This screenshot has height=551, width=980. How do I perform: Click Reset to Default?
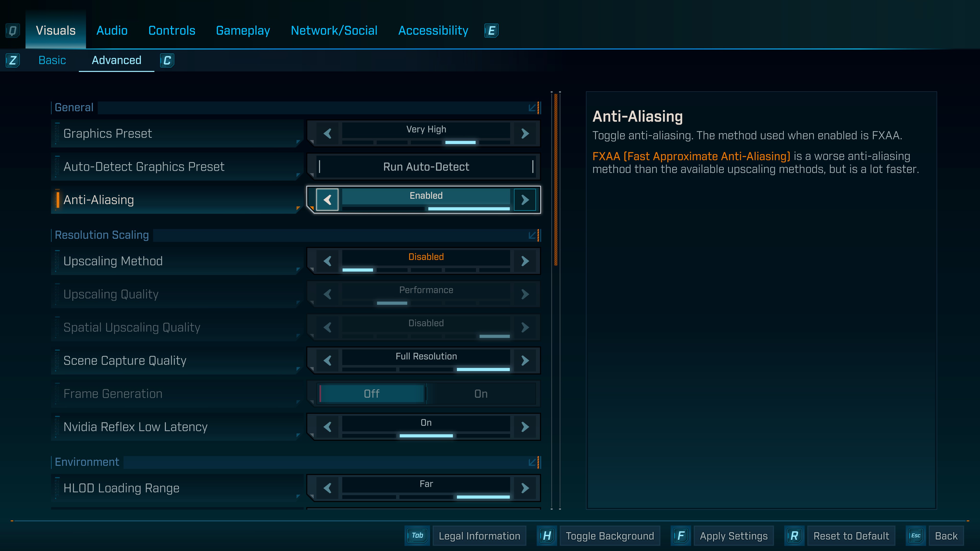click(x=851, y=535)
